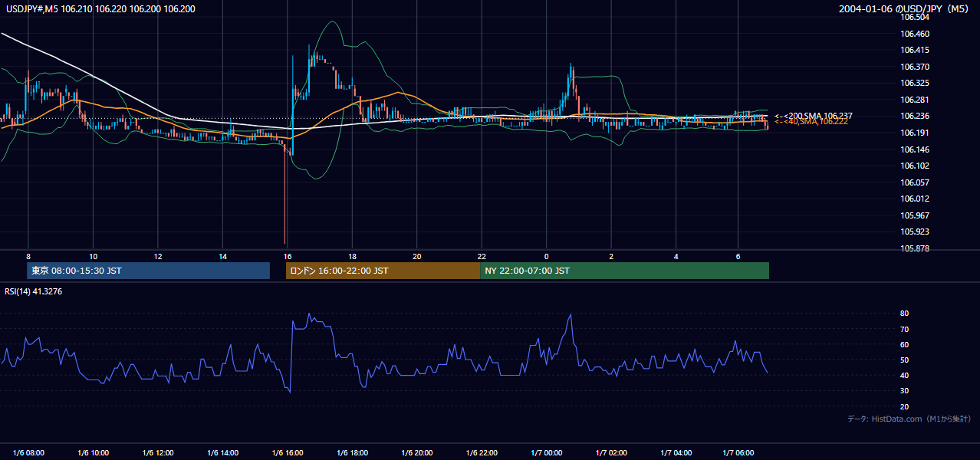Viewport: 980px width, 460px height.
Task: Click the bottom time label 1/7 04:00
Action: (x=676, y=452)
